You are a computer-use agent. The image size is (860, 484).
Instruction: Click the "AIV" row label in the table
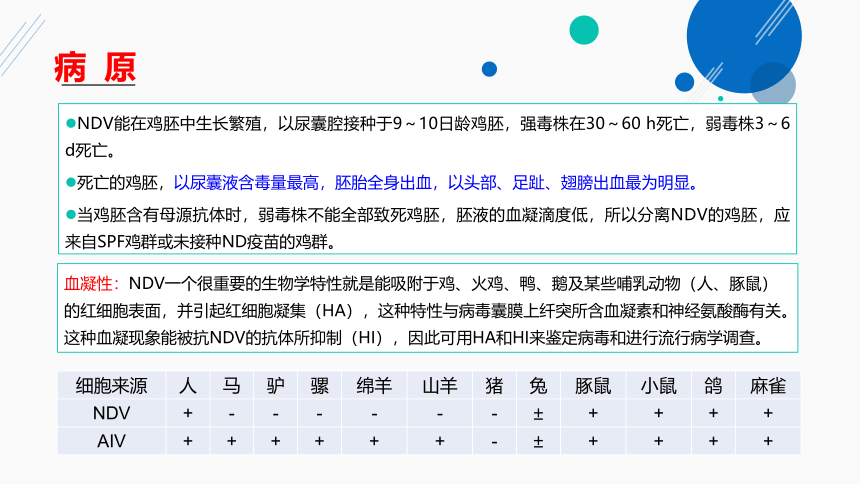[112, 441]
